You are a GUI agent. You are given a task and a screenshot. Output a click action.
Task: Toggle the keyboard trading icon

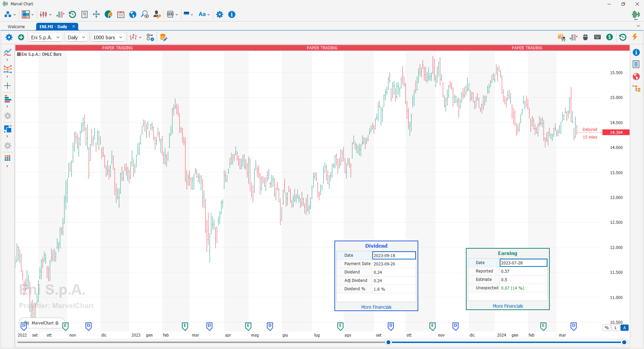(597, 37)
